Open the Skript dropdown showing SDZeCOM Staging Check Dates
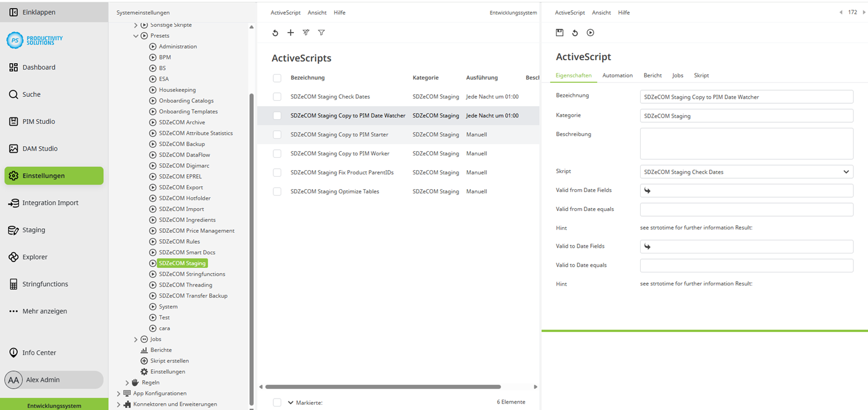The width and height of the screenshot is (868, 410). 746,171
